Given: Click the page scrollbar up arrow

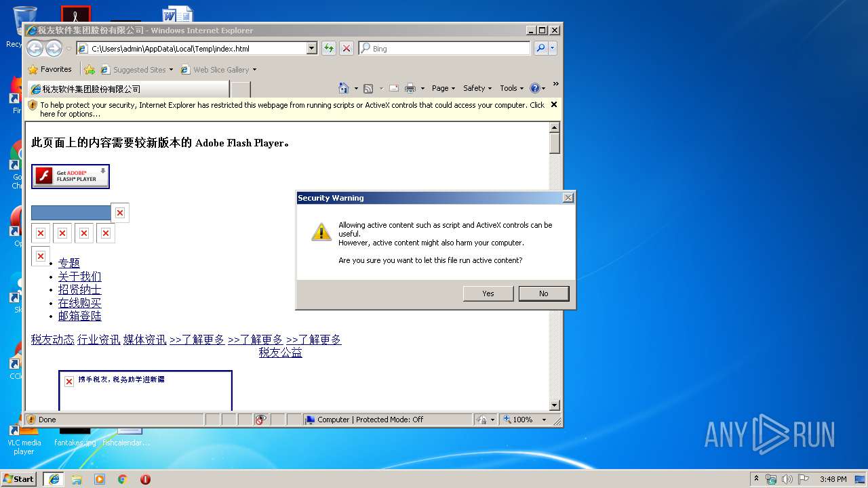Looking at the screenshot, I should coord(555,127).
